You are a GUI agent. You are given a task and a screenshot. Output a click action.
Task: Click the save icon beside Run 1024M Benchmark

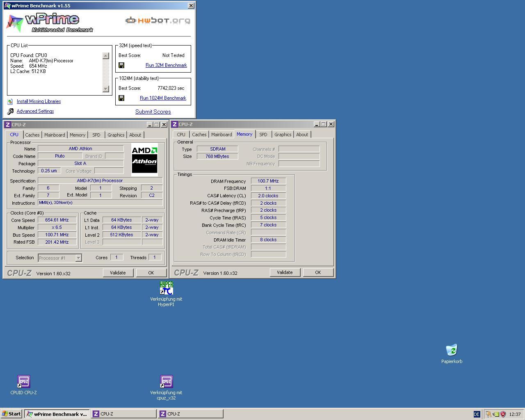pos(121,98)
